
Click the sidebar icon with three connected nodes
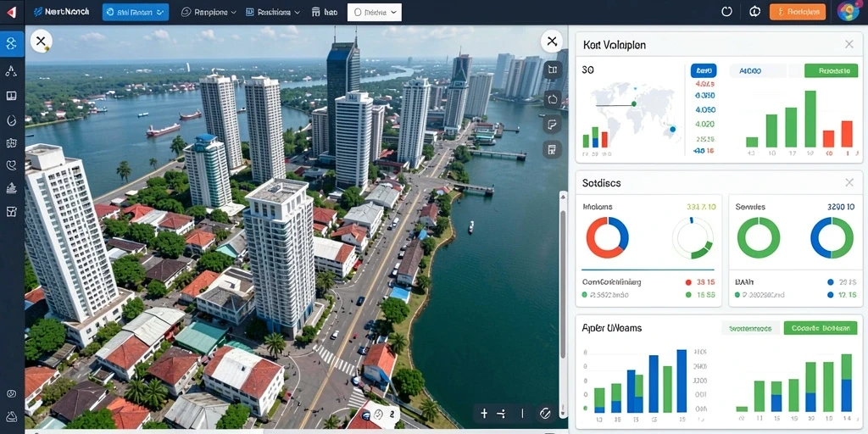[x=11, y=71]
